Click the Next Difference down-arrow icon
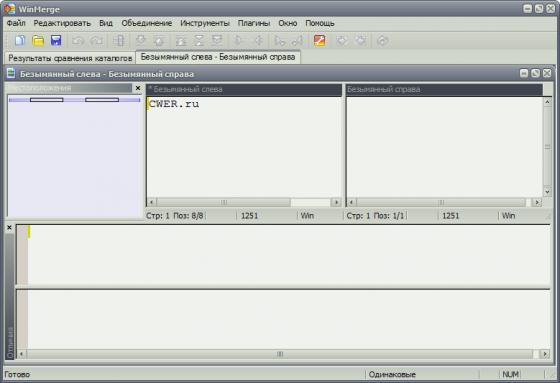Viewport: 560px width, 383px height. tap(141, 41)
